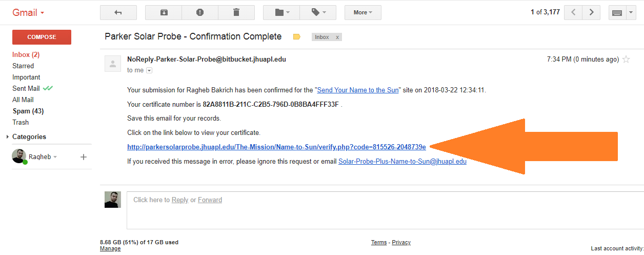Click the back to inbox arrow
The height and width of the screenshot is (255, 644).
coord(118,12)
